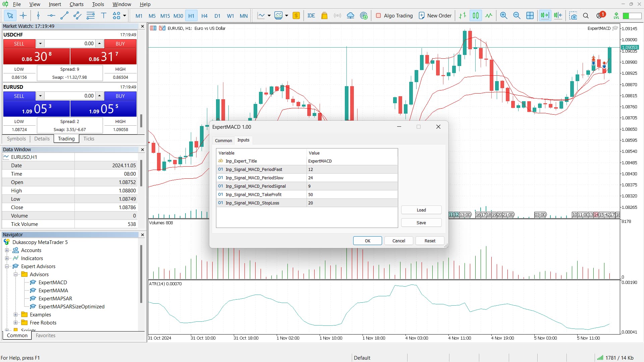Zoom in on the chart
The image size is (644, 362).
click(x=503, y=15)
